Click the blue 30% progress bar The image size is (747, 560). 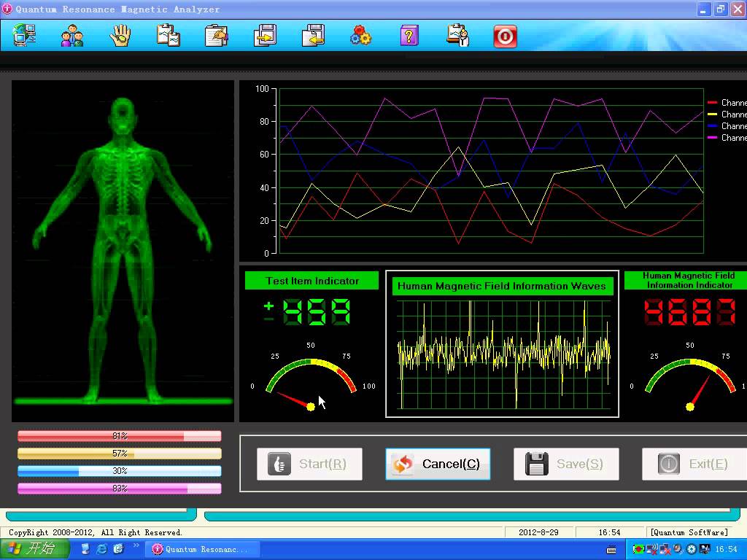pyautogui.click(x=120, y=471)
